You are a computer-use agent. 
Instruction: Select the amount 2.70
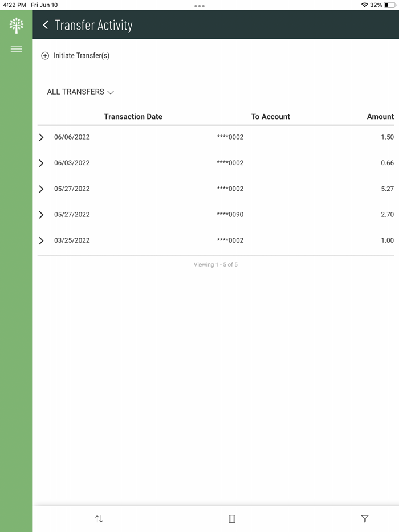coord(387,214)
